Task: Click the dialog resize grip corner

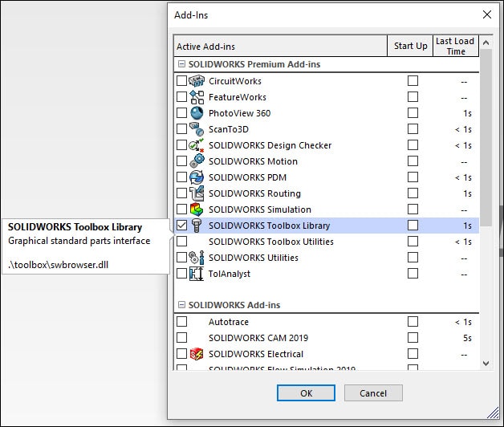Action: [x=493, y=413]
